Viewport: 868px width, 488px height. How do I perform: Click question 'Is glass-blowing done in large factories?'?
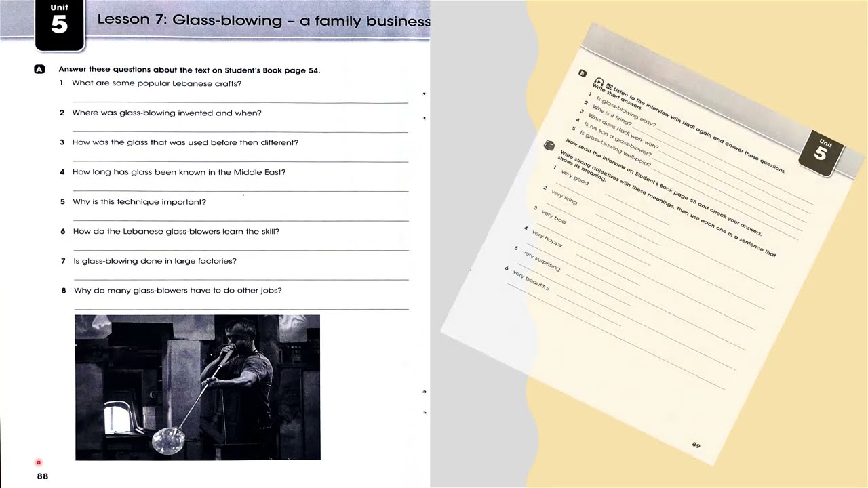tap(155, 261)
